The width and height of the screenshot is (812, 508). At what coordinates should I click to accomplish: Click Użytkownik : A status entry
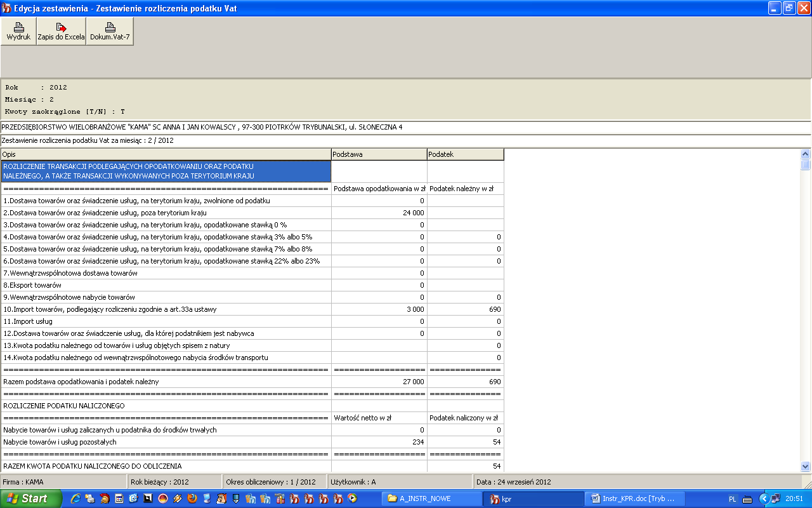point(400,482)
